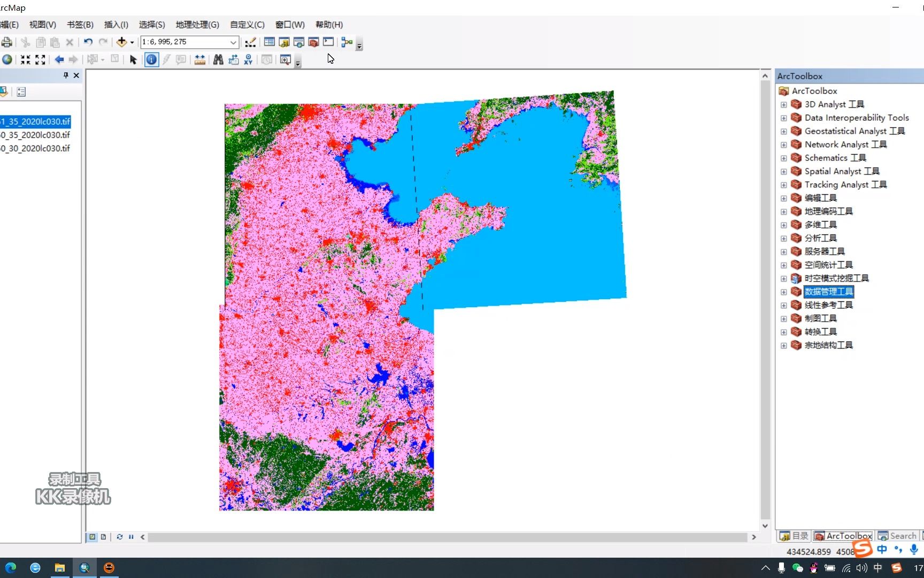The width and height of the screenshot is (924, 578).
Task: Activate the Measure tool
Action: (x=199, y=60)
